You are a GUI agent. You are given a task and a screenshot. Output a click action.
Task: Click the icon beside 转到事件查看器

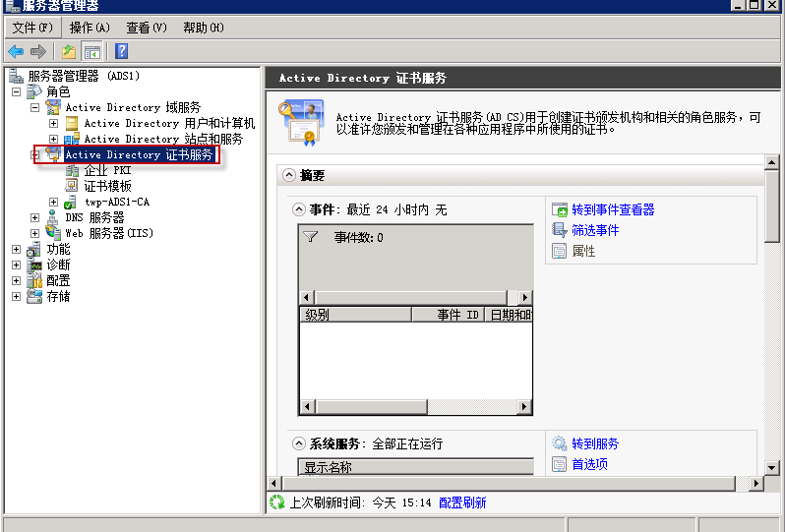click(x=559, y=209)
